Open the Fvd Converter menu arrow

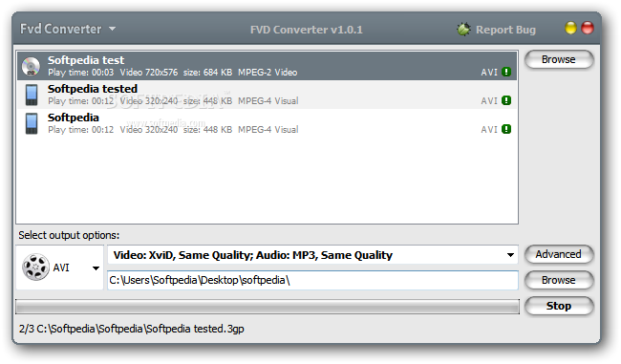point(112,29)
